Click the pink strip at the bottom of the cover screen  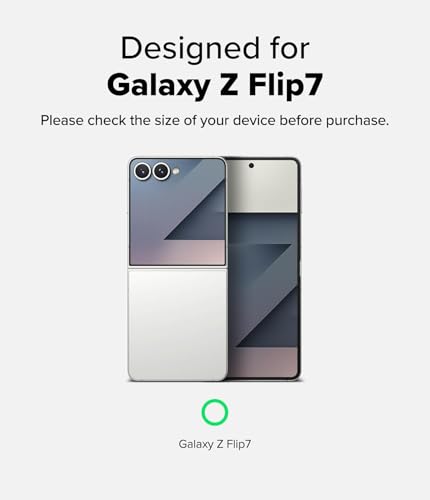pos(177,252)
